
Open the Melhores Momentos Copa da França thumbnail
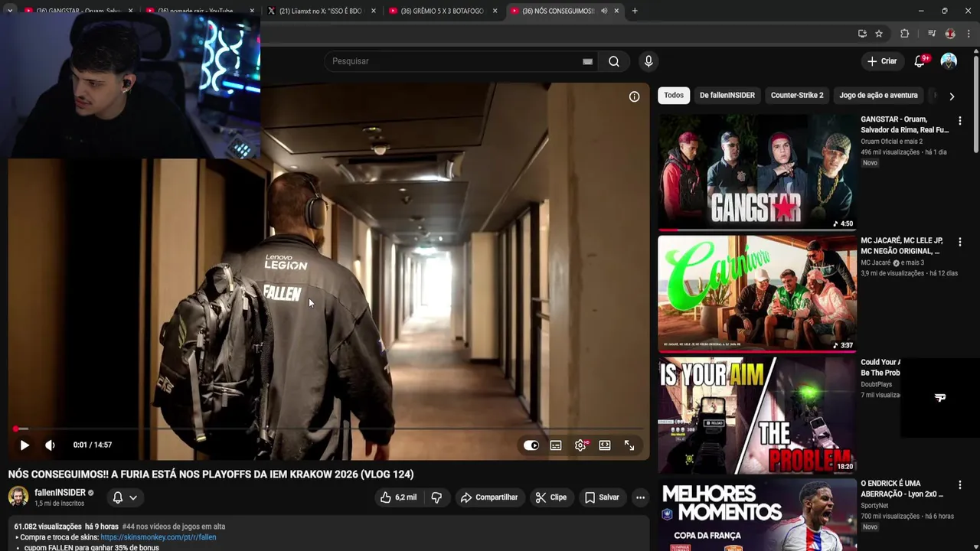click(757, 514)
